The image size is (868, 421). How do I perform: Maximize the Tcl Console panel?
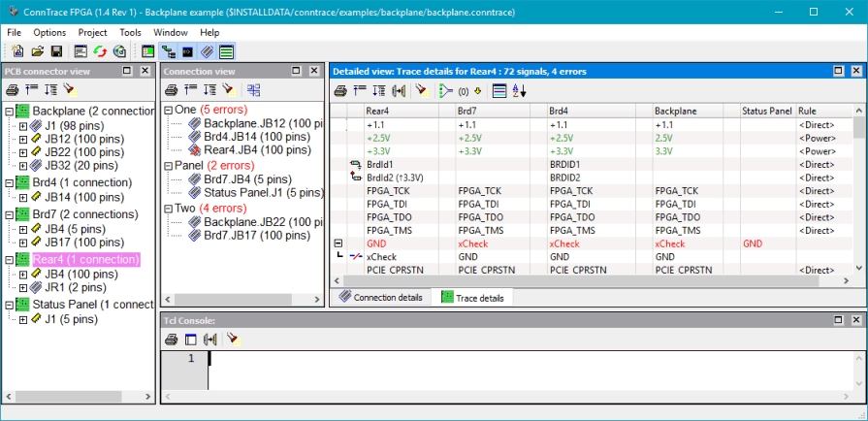[x=838, y=319]
